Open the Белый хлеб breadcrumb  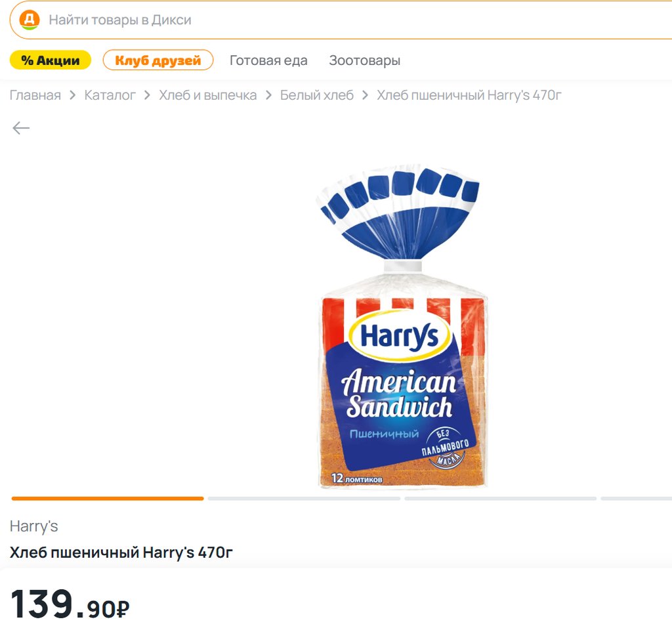[x=317, y=96]
